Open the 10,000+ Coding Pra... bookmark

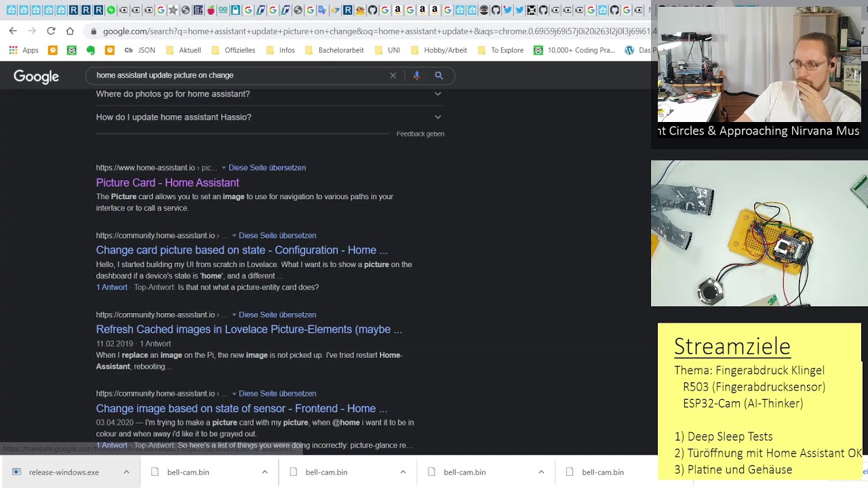click(x=574, y=50)
